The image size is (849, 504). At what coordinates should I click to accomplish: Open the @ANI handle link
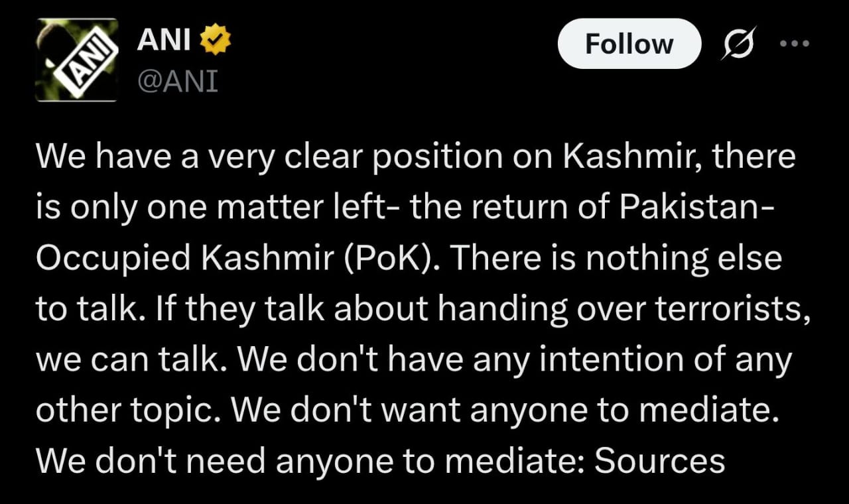(x=177, y=82)
